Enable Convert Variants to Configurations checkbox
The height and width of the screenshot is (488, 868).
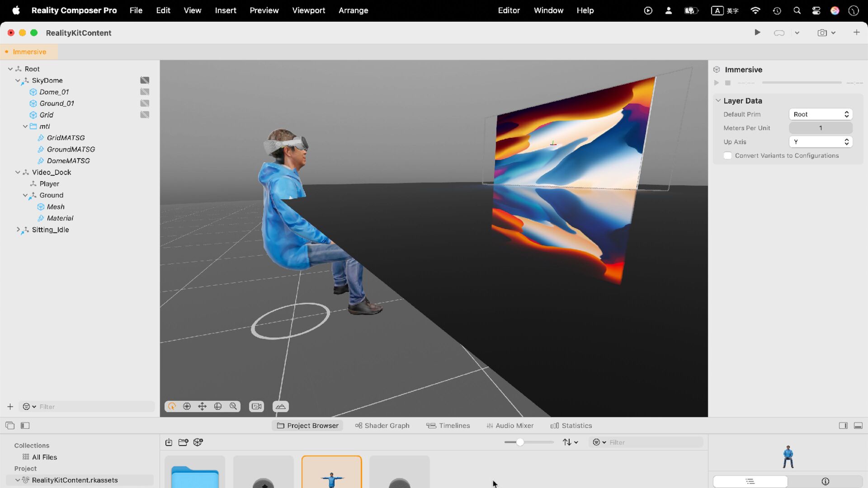tap(727, 156)
